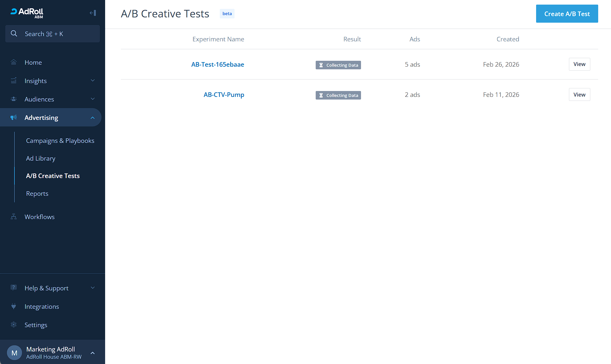This screenshot has width=611, height=364.
Task: Open the AB-Test-165ebaae experiment link
Action: tap(217, 64)
